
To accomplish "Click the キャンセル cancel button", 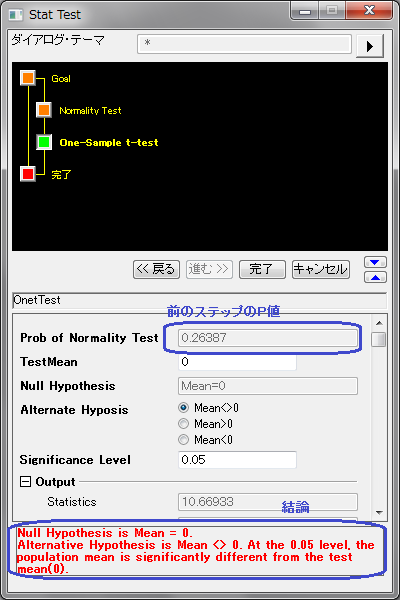I will pyautogui.click(x=321, y=269).
